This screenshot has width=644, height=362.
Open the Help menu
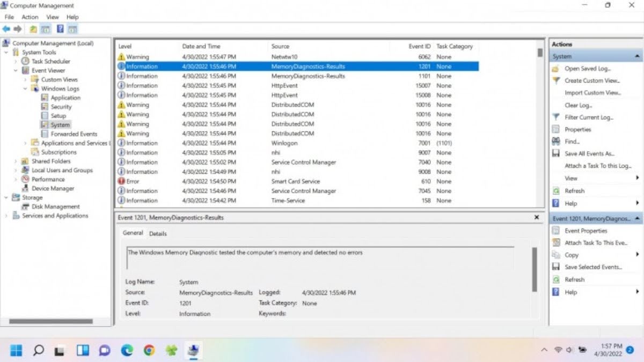pyautogui.click(x=72, y=17)
